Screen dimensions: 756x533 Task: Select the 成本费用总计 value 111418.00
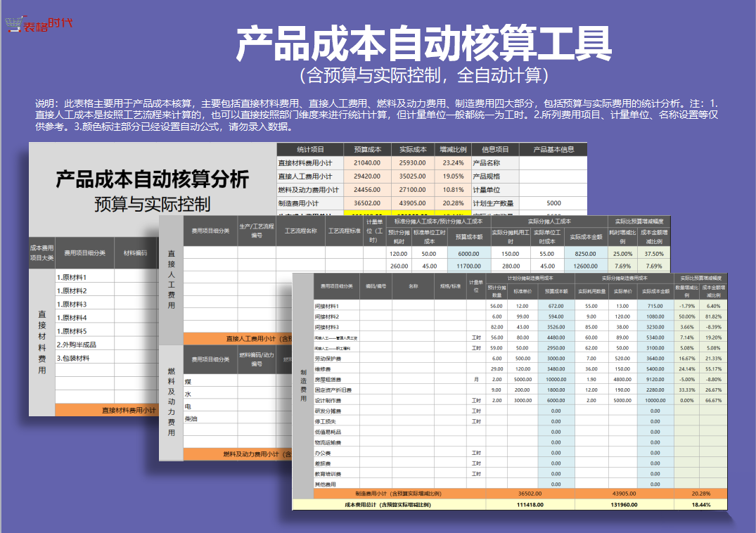tap(530, 504)
